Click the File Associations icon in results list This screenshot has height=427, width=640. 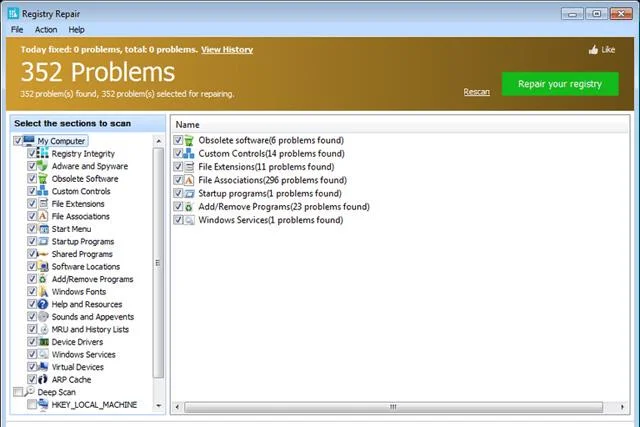click(x=189, y=180)
